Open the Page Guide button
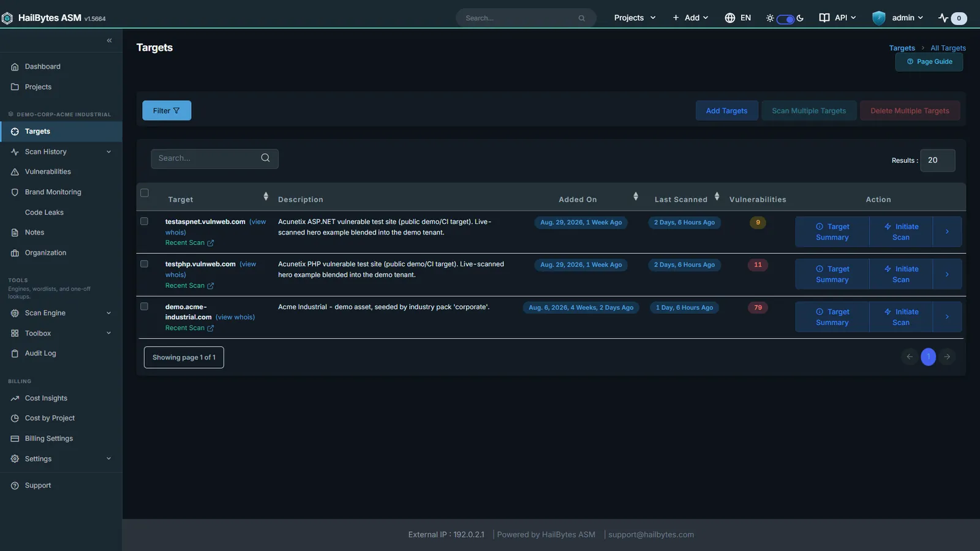Image resolution: width=980 pixels, height=551 pixels. coord(929,62)
